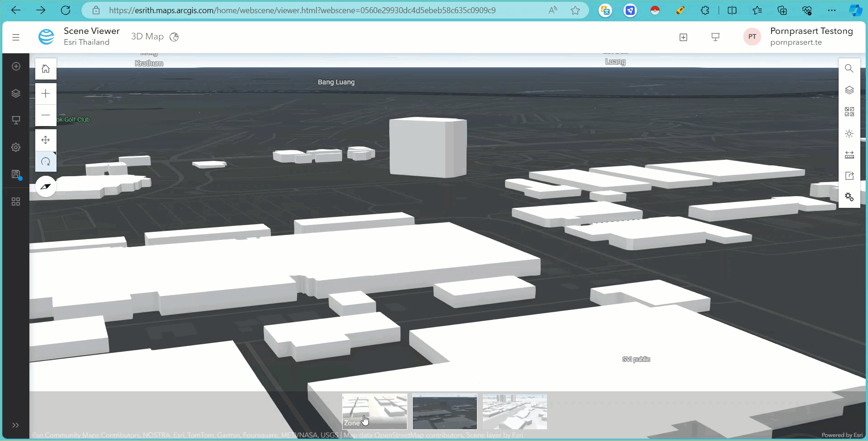Select the middle dark slide thumbnail

pyautogui.click(x=444, y=411)
